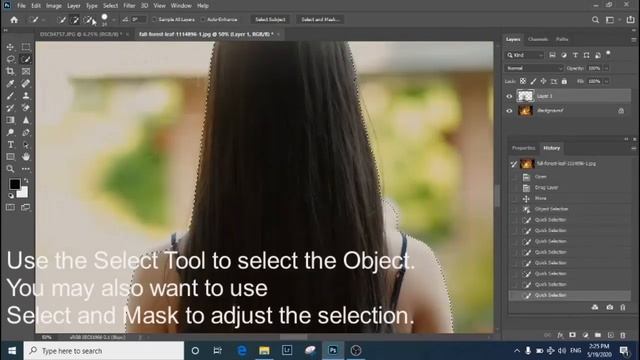Select the Zoom tool
Image resolution: width=640 pixels, height=360 pixels.
[x=10, y=169]
